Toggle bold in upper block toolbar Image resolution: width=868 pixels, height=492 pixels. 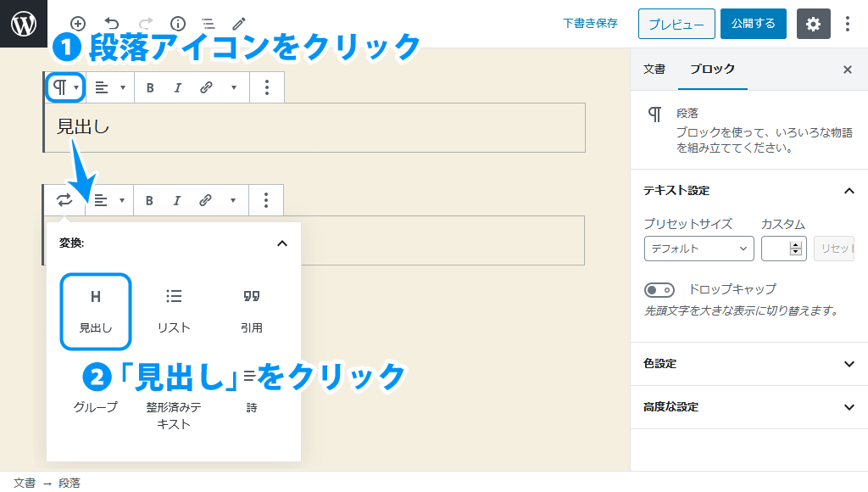[x=150, y=87]
